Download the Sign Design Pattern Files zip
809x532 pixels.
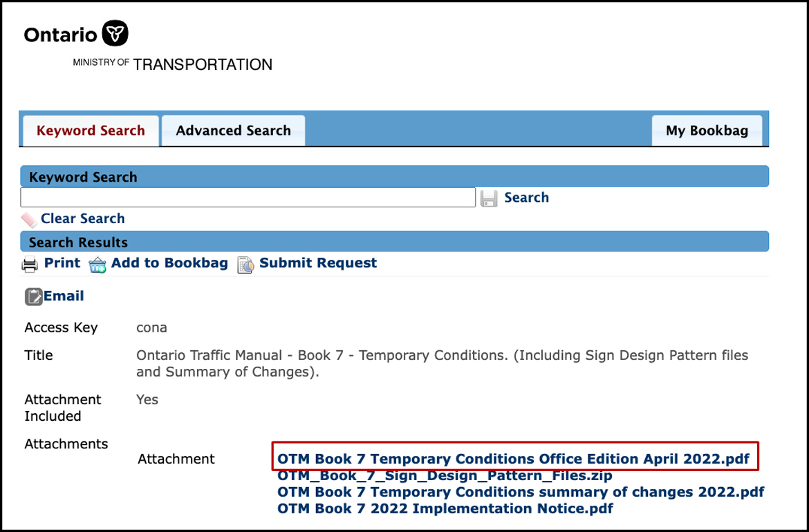click(x=444, y=475)
